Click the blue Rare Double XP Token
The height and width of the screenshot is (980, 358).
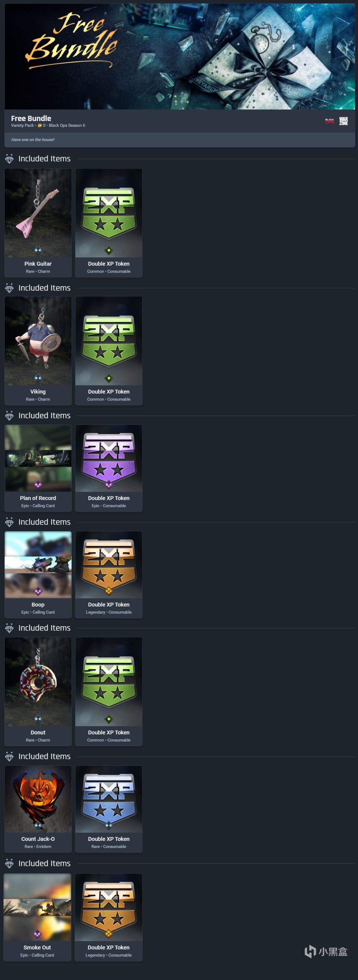(x=109, y=809)
